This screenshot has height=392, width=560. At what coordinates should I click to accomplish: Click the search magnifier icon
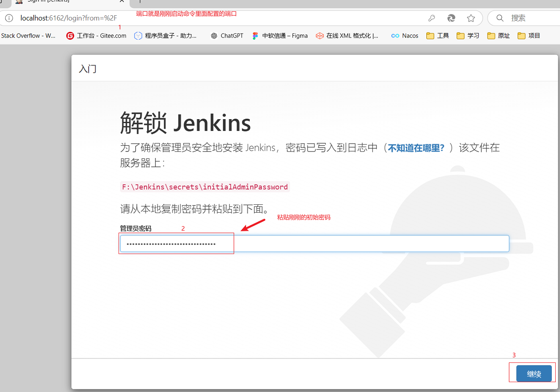500,18
